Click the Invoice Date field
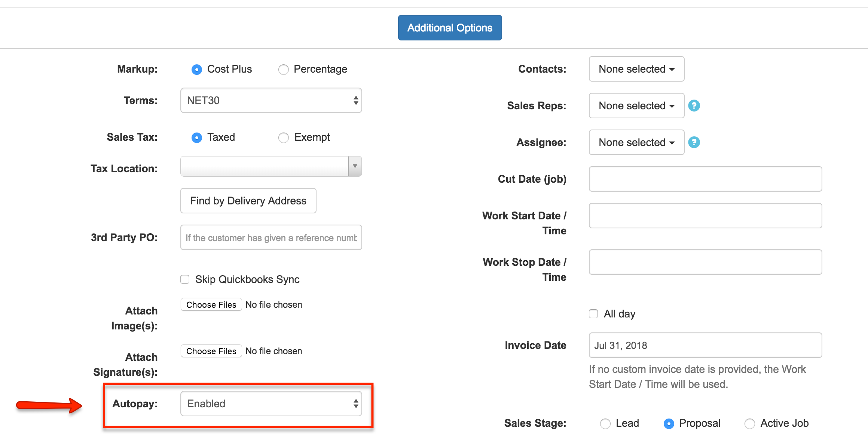Viewport: 868px width, 435px height. coord(705,345)
